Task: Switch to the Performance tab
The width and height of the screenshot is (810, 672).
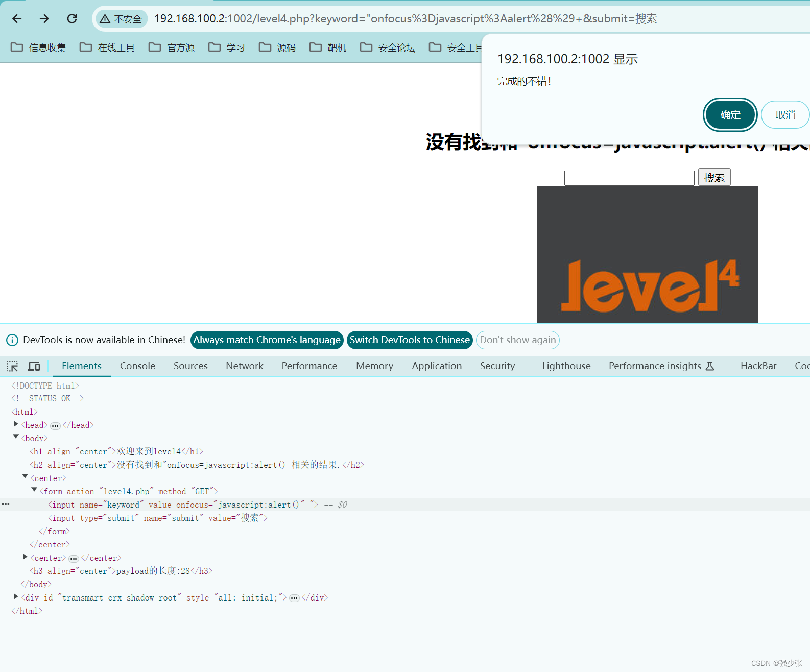Action: (309, 366)
